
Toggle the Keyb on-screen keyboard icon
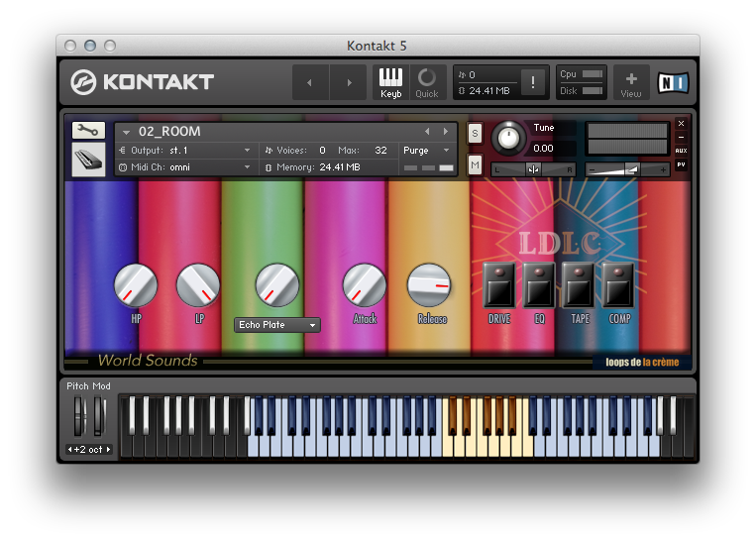pos(390,83)
